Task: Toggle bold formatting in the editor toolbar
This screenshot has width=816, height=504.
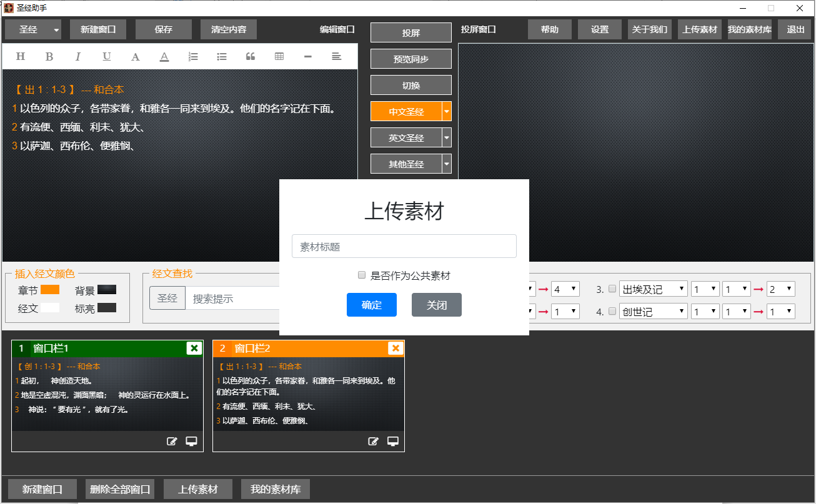Action: click(49, 57)
